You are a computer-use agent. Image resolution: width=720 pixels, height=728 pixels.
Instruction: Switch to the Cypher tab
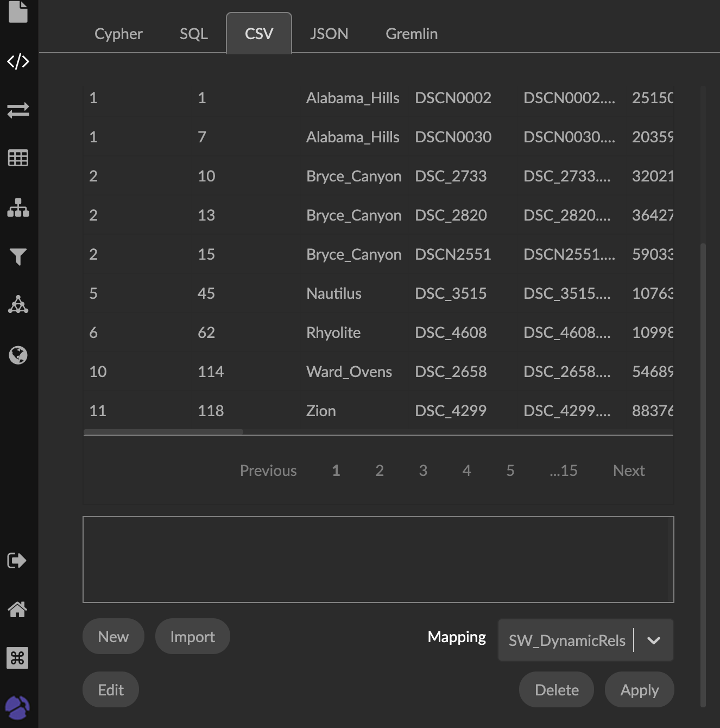point(118,34)
